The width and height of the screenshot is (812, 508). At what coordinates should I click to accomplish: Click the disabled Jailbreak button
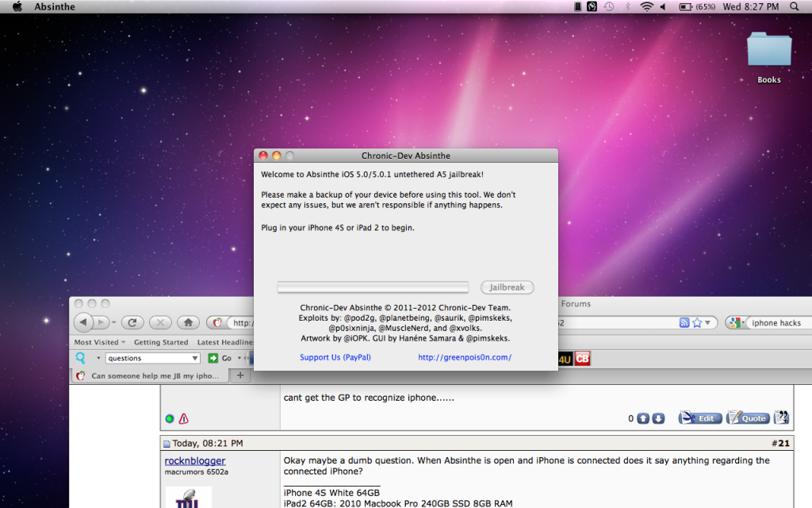(x=507, y=287)
